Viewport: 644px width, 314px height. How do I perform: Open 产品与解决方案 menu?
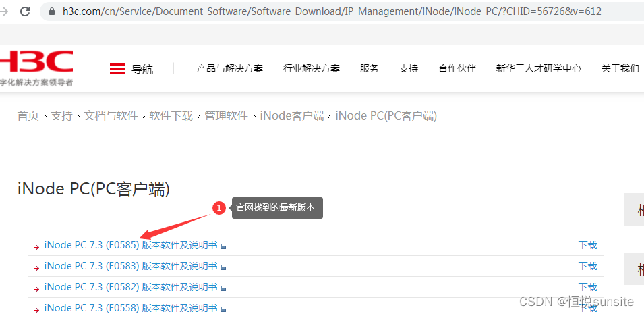(x=229, y=68)
